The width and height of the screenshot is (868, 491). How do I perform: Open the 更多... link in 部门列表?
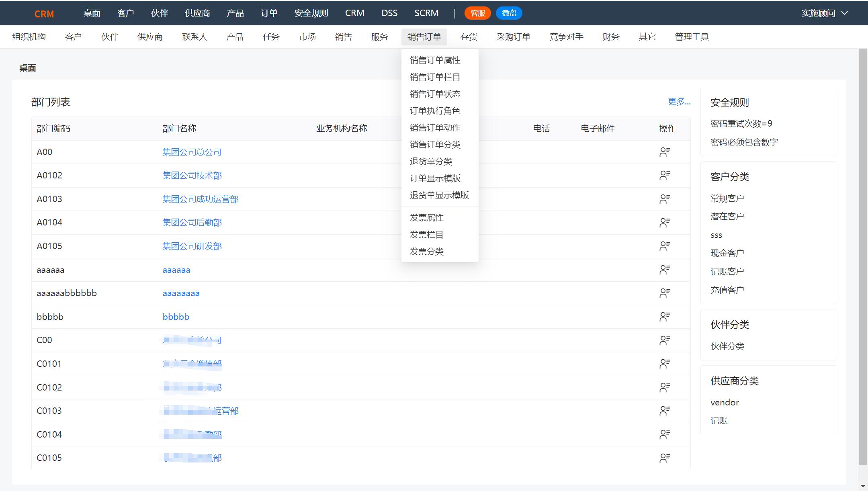(x=679, y=102)
